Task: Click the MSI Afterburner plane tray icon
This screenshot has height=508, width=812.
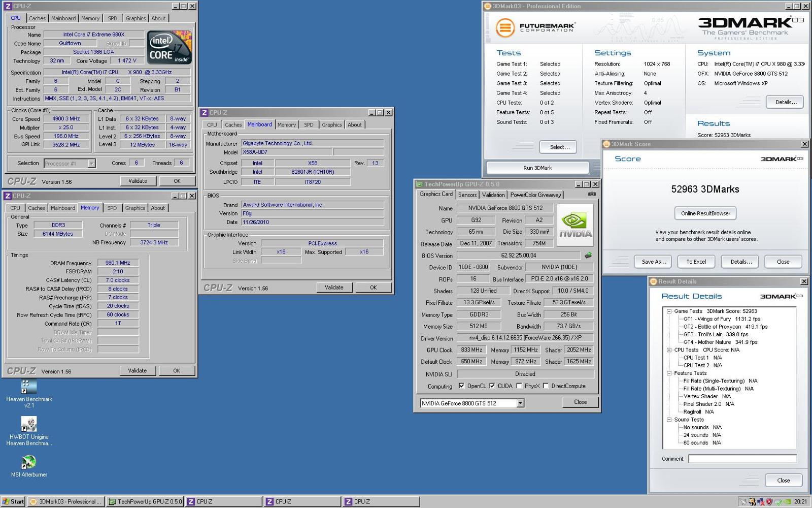Action: click(743, 502)
